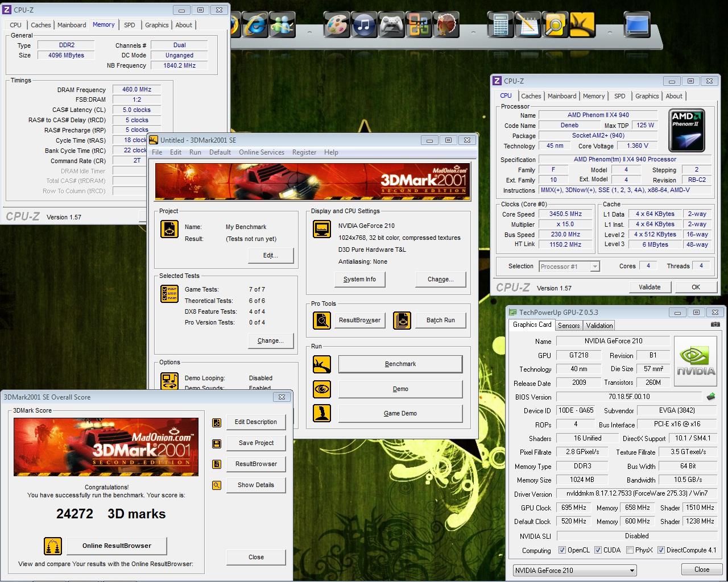Screen dimensions: 728x582
Task: Click the System Info button
Action: point(359,279)
